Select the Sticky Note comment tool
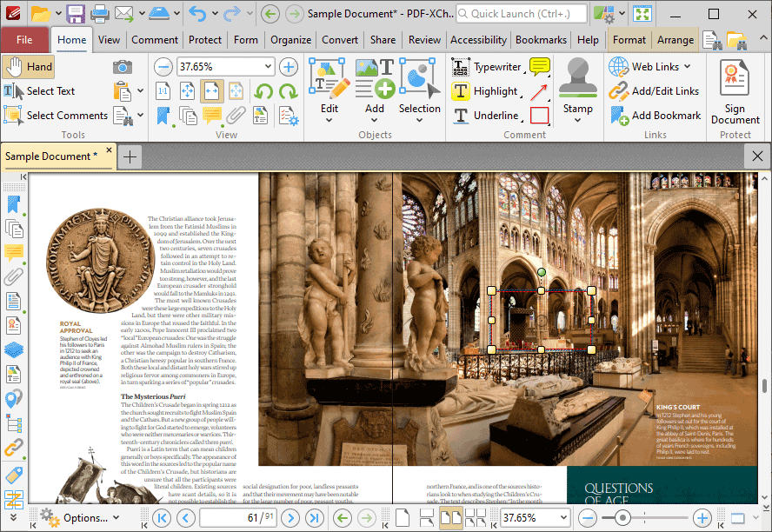772x532 pixels. pyautogui.click(x=540, y=67)
